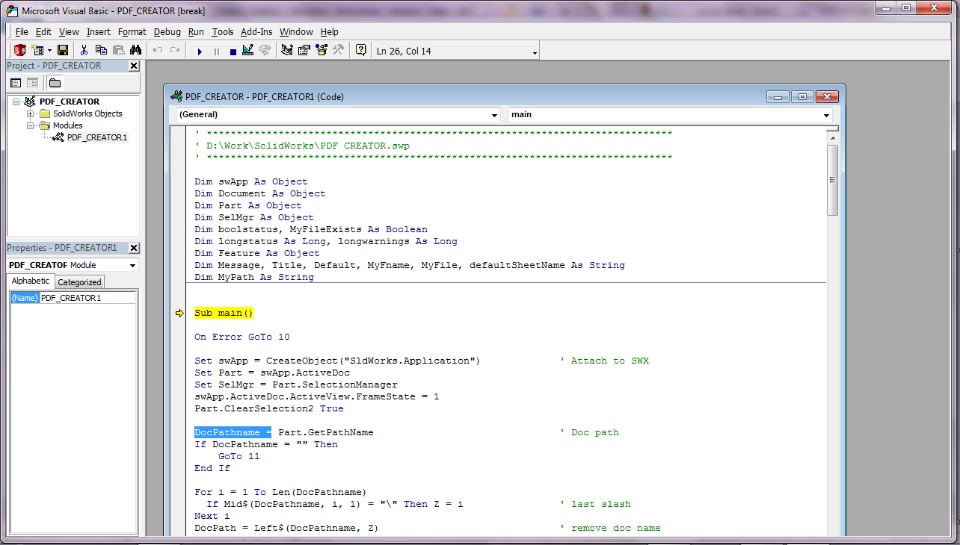Save the macro with the floppy icon
This screenshot has height=545, width=960.
tap(62, 50)
